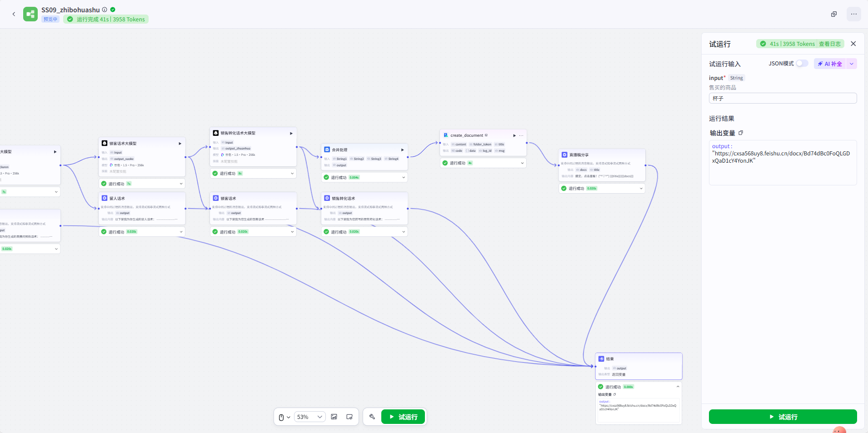The height and width of the screenshot is (433, 868).
Task: Expand 运行成功 4s result under create_document
Action: [x=522, y=163]
